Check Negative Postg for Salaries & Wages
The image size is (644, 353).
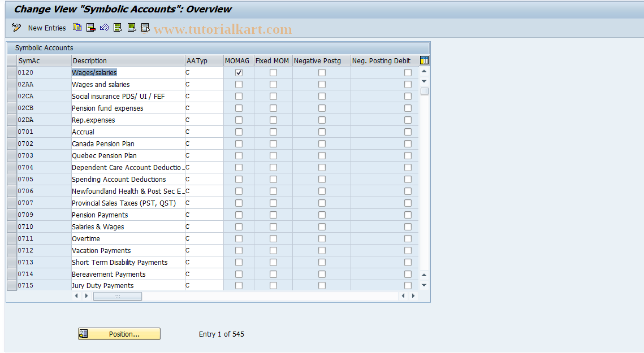(322, 227)
